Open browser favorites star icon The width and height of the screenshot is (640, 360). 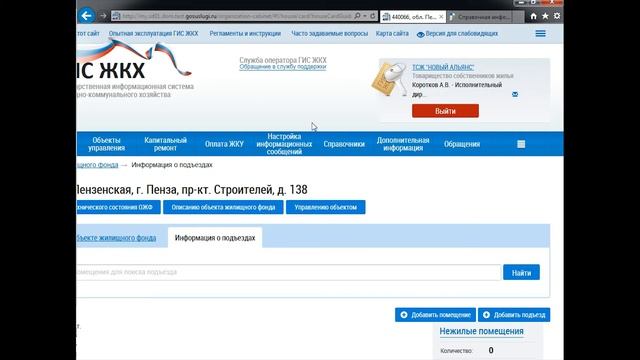[545, 16]
